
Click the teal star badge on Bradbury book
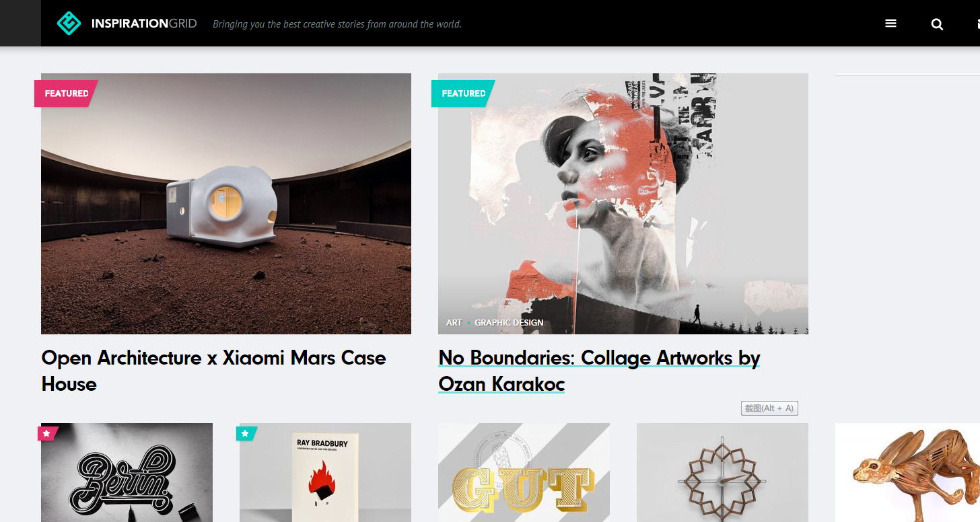(x=246, y=434)
